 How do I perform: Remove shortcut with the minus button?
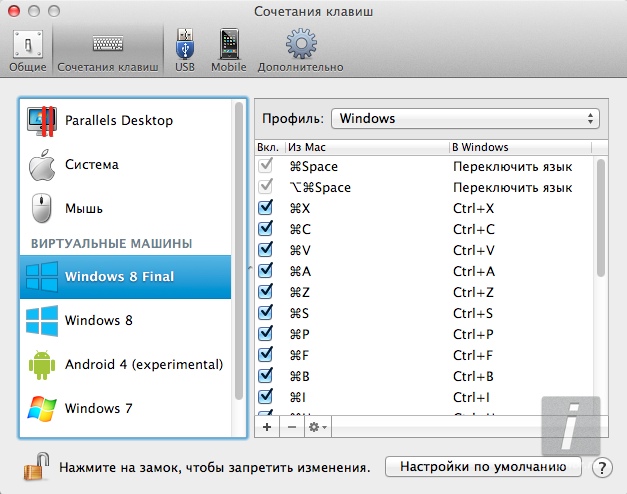(x=292, y=427)
